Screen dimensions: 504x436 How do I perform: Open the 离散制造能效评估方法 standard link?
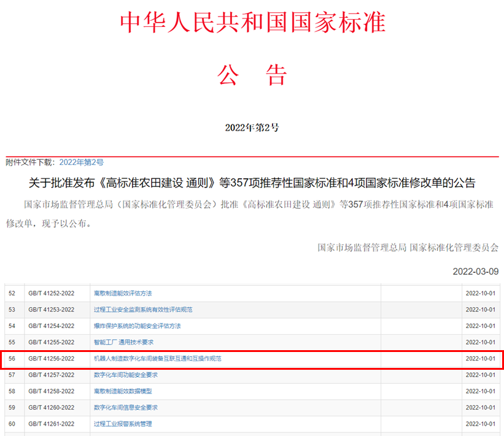click(123, 293)
